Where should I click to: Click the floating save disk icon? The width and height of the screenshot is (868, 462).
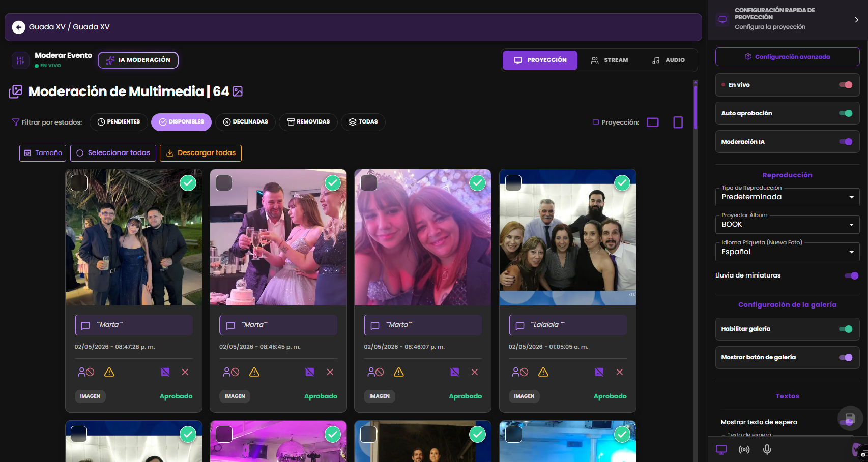tap(850, 418)
